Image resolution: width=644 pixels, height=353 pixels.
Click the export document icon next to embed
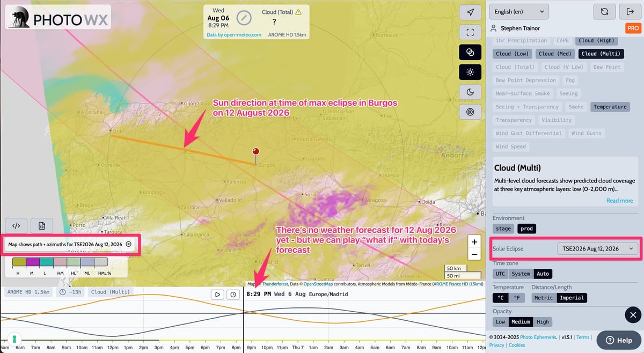[x=41, y=225]
